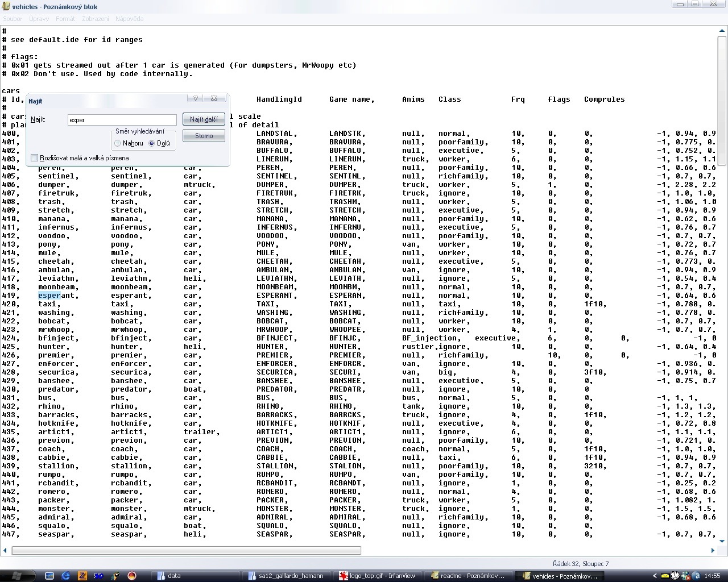Viewport: 728px width, 582px height.
Task: Enable Rozlišovat malá a velká písmena checkbox
Action: coord(35,158)
